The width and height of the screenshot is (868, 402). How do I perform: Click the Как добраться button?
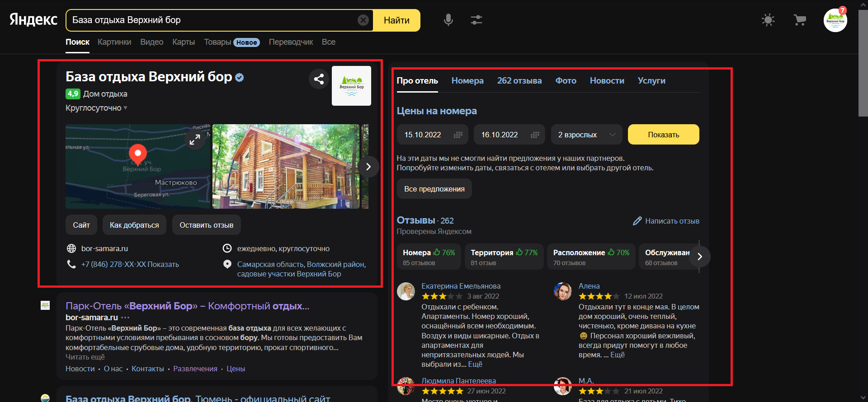click(134, 225)
